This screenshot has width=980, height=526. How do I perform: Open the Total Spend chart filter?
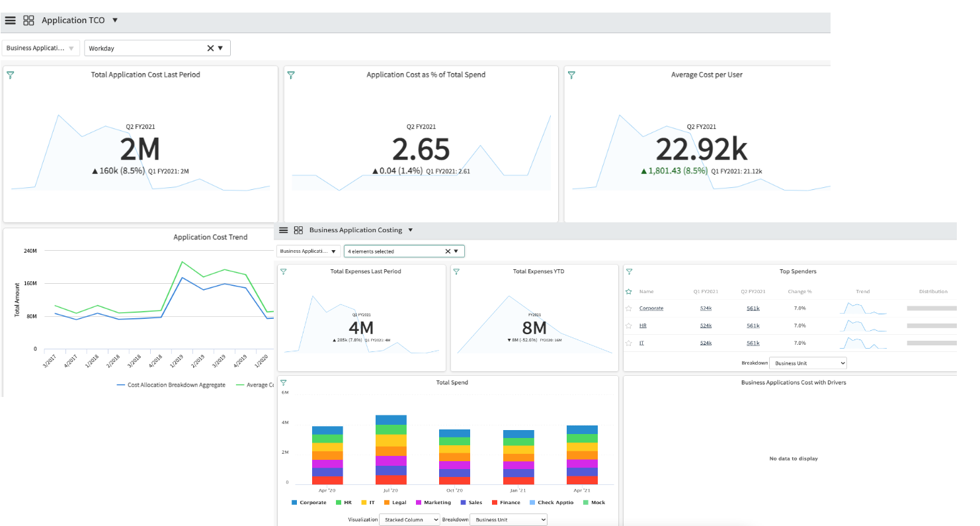click(283, 382)
